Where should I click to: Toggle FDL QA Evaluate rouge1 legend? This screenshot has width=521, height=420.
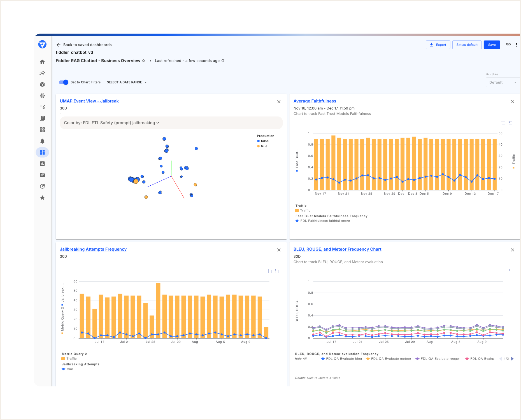438,359
